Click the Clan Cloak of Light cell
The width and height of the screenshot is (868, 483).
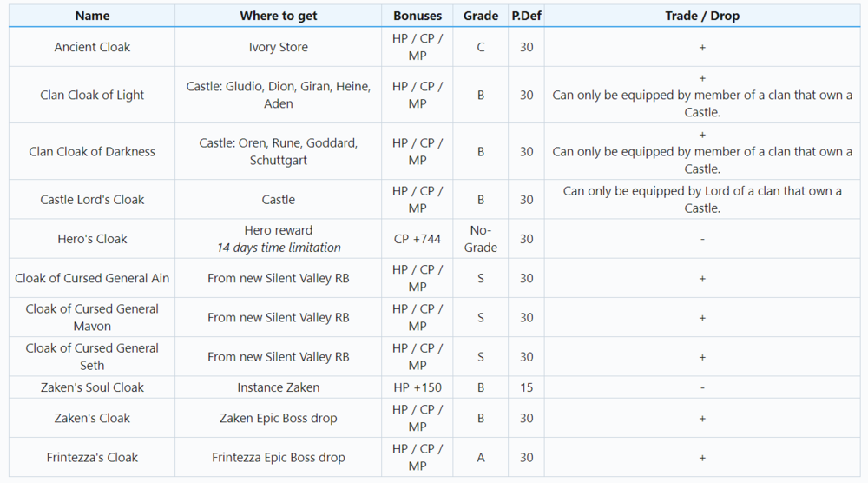point(92,95)
